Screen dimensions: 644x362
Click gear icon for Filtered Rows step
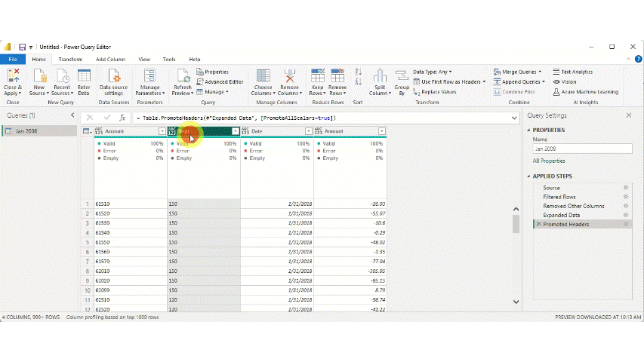pyautogui.click(x=625, y=197)
